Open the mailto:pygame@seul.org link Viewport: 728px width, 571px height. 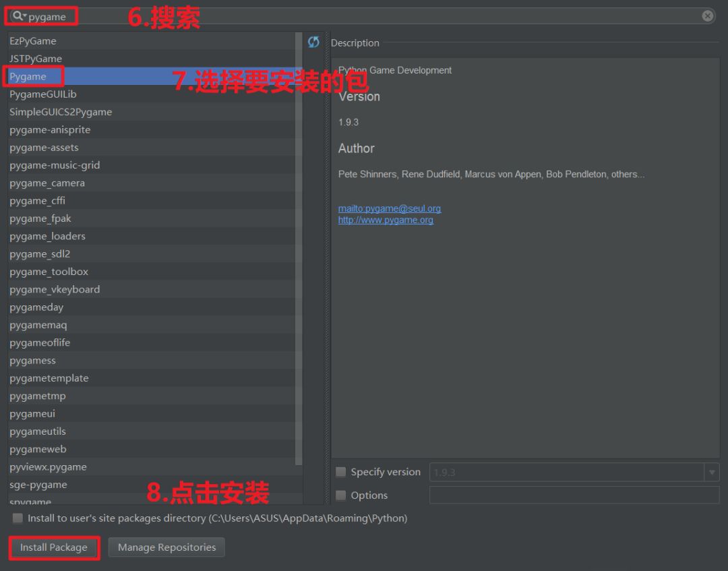390,208
